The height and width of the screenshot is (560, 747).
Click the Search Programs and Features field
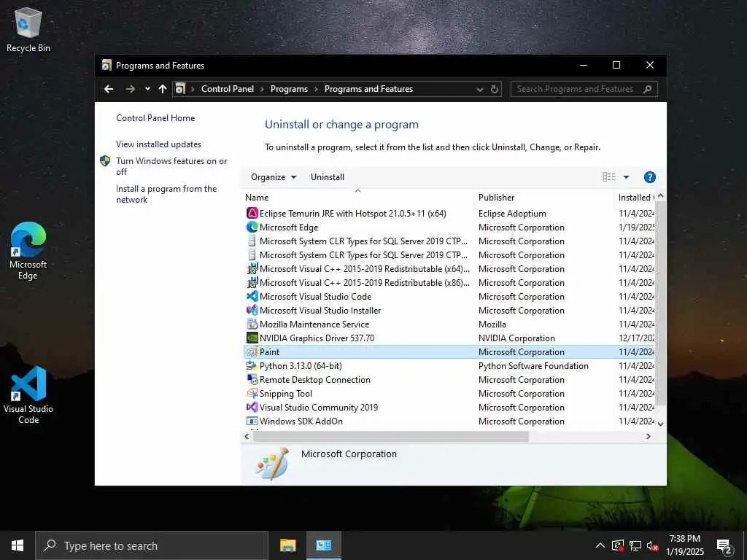(x=584, y=89)
